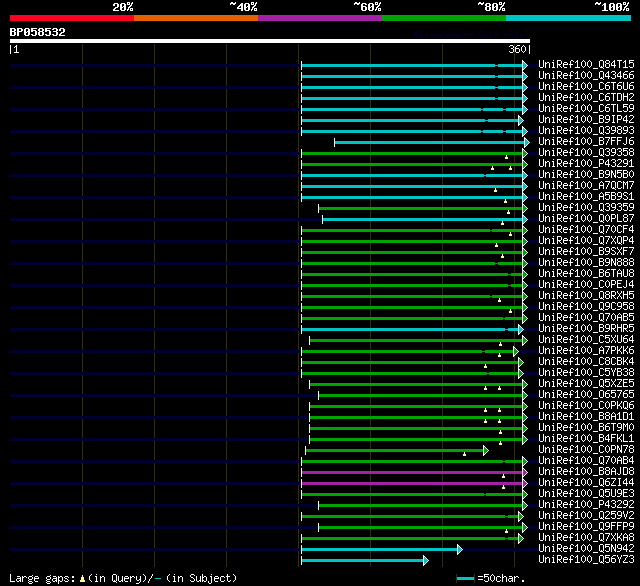The image size is (640, 586).
Task: Click the cyan alignment bar for UniRef100_B7FFJ6
Action: coord(429,142)
